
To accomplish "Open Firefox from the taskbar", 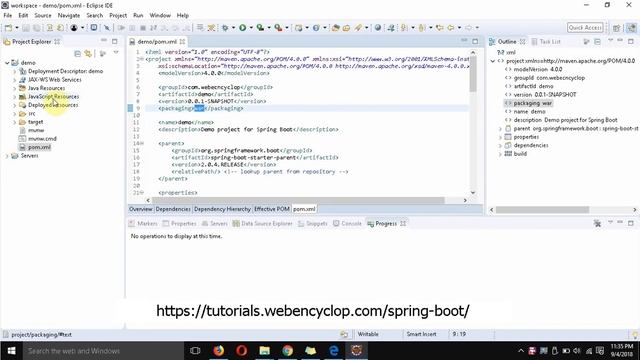I will click(x=219, y=351).
